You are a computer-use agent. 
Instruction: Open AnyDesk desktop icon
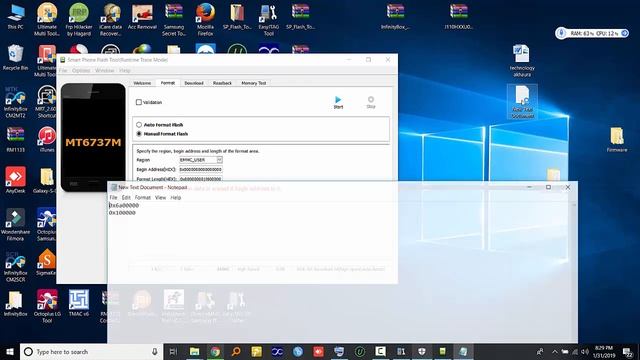16,180
